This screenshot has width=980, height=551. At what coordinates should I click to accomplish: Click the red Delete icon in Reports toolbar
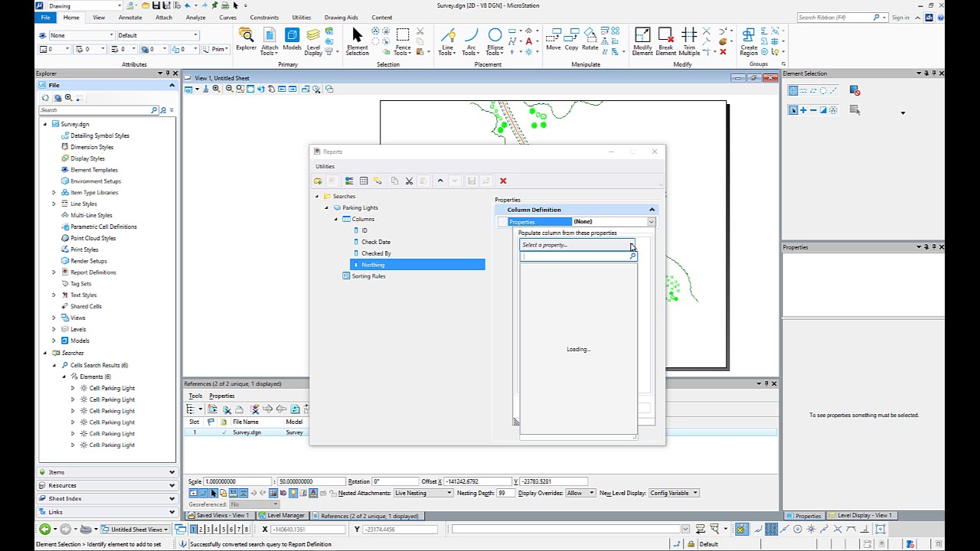click(x=503, y=181)
